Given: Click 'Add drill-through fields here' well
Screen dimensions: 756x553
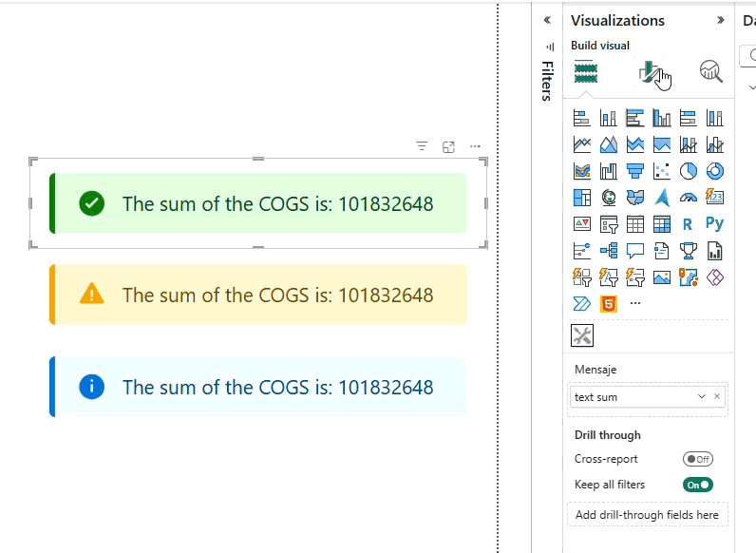Looking at the screenshot, I should coord(647,515).
